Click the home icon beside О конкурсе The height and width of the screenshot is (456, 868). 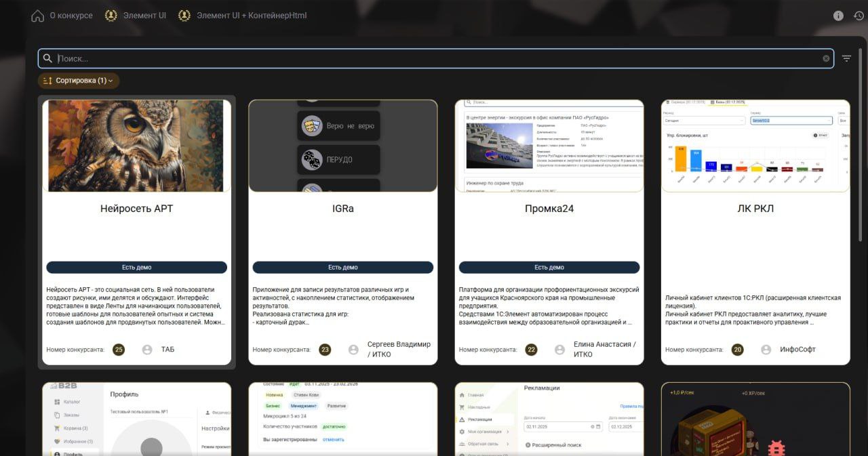click(x=37, y=16)
